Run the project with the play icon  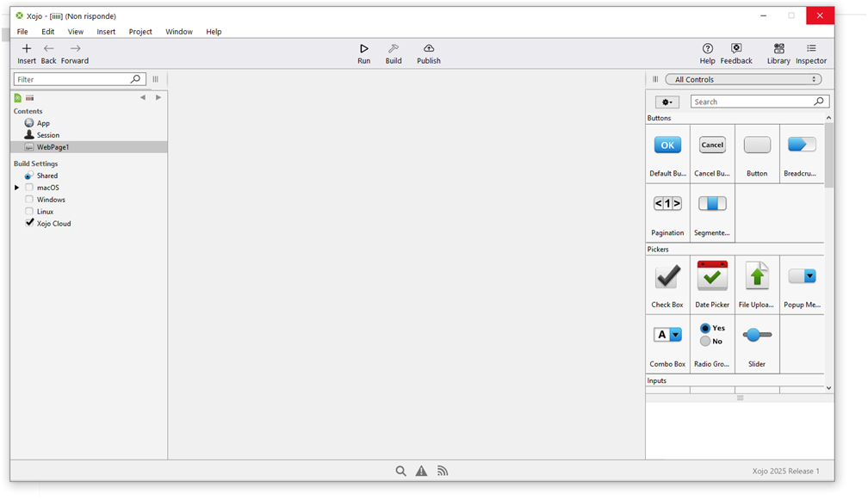(x=363, y=49)
